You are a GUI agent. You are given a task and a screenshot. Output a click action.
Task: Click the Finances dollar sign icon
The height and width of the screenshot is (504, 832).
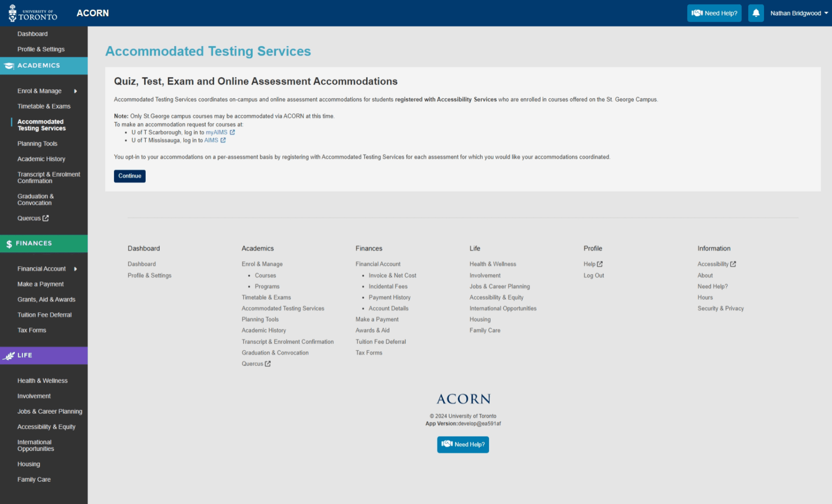pos(9,244)
